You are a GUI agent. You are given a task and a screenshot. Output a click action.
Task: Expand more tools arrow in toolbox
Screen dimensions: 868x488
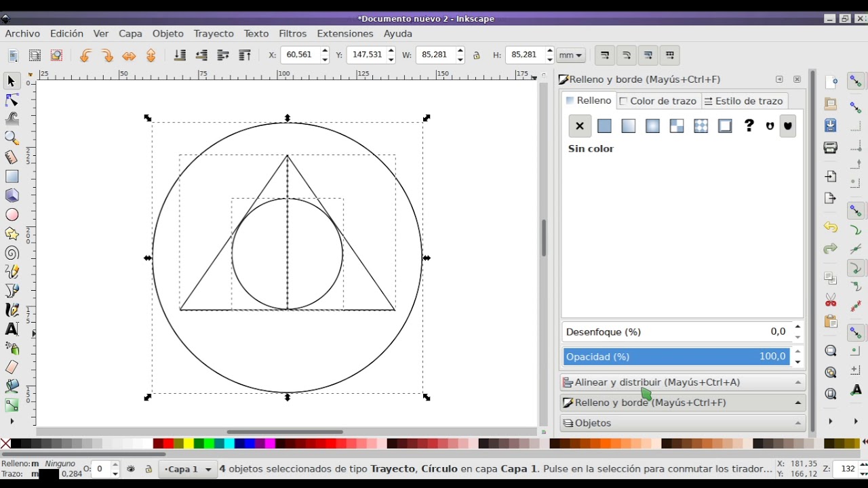12,421
